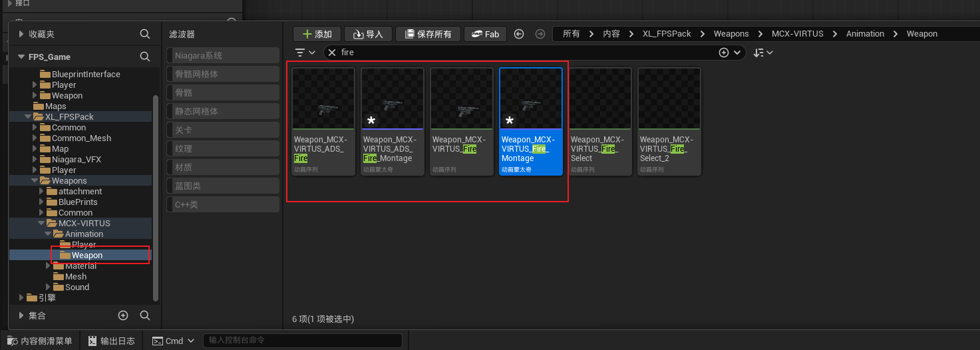
Task: Save current search as filter plus icon
Action: tap(724, 53)
